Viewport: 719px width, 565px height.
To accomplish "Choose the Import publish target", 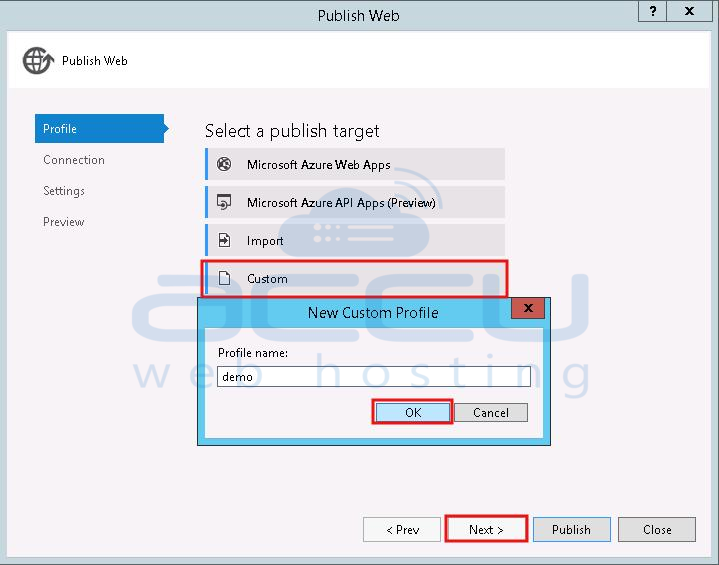I will click(355, 240).
